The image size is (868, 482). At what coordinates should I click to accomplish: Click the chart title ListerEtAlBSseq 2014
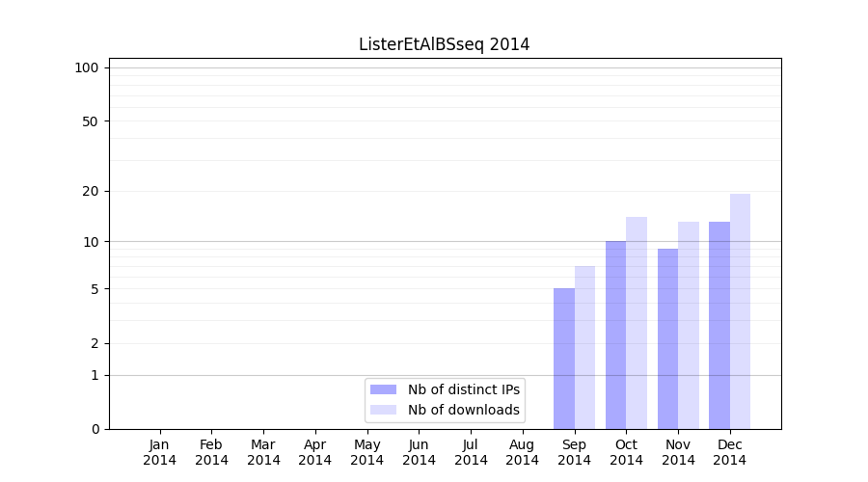[444, 44]
